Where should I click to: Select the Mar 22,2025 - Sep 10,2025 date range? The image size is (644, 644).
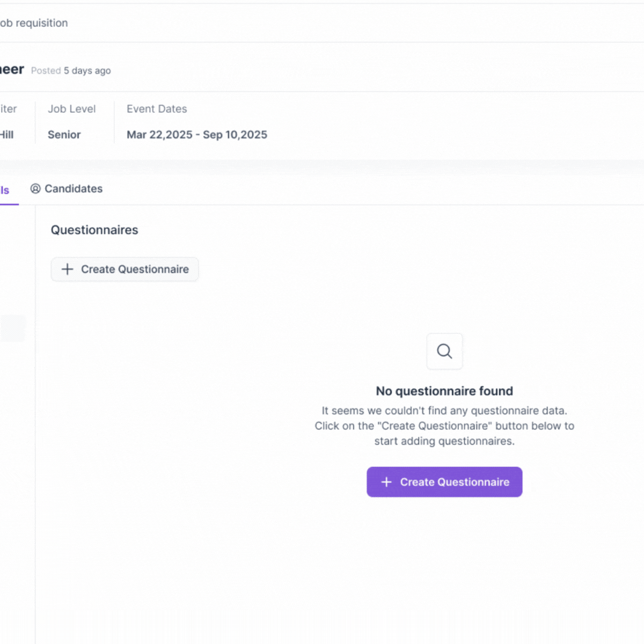(197, 135)
